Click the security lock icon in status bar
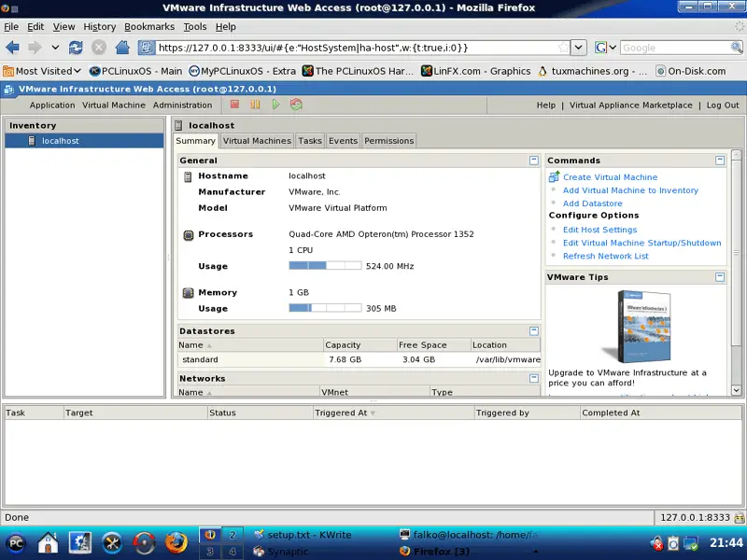This screenshot has height=560, width=747. click(740, 517)
